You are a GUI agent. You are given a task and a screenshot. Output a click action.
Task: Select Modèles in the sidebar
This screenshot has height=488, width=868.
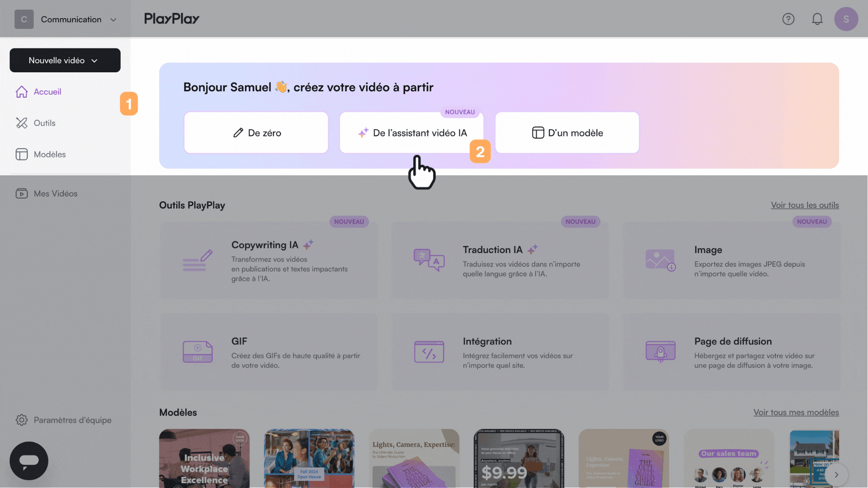click(x=49, y=155)
